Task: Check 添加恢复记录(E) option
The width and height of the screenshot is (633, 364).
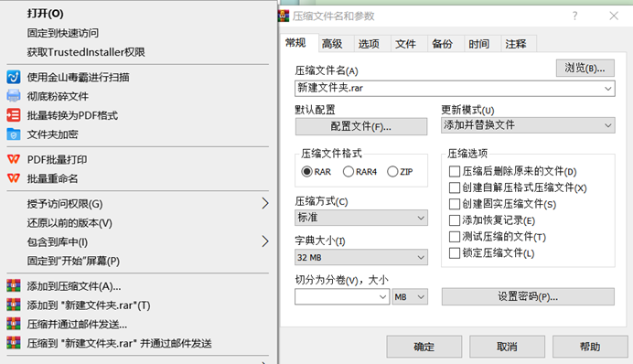Action: [454, 220]
